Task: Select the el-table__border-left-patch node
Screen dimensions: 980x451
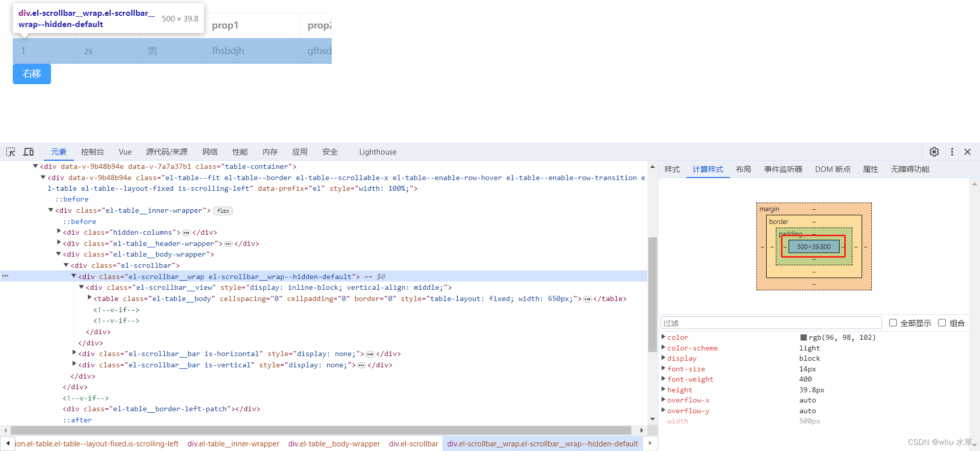Action: [x=161, y=409]
